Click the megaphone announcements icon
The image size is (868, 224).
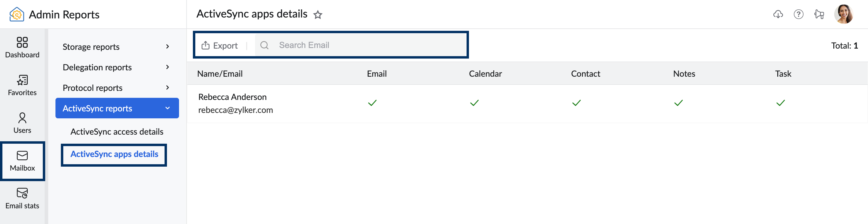tap(819, 14)
